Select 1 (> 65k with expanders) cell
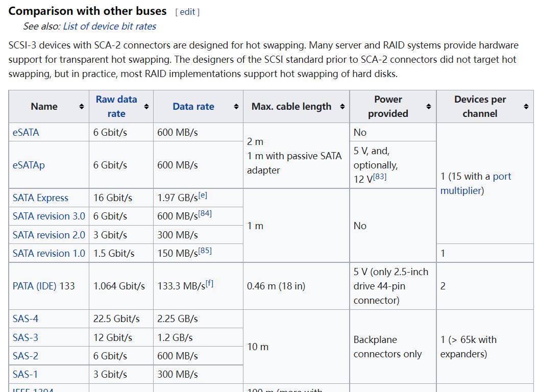The image size is (540, 392). click(x=485, y=347)
